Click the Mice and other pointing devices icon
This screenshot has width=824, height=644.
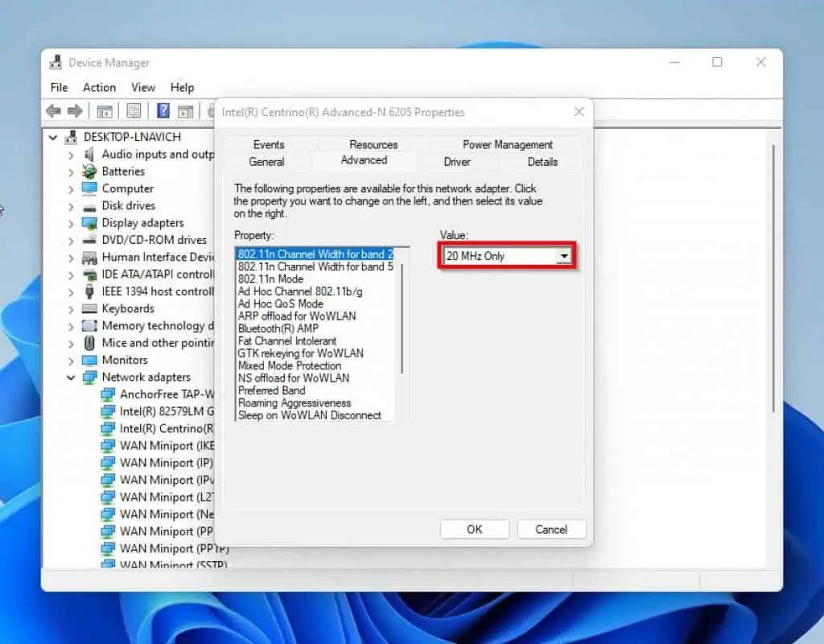tap(89, 343)
